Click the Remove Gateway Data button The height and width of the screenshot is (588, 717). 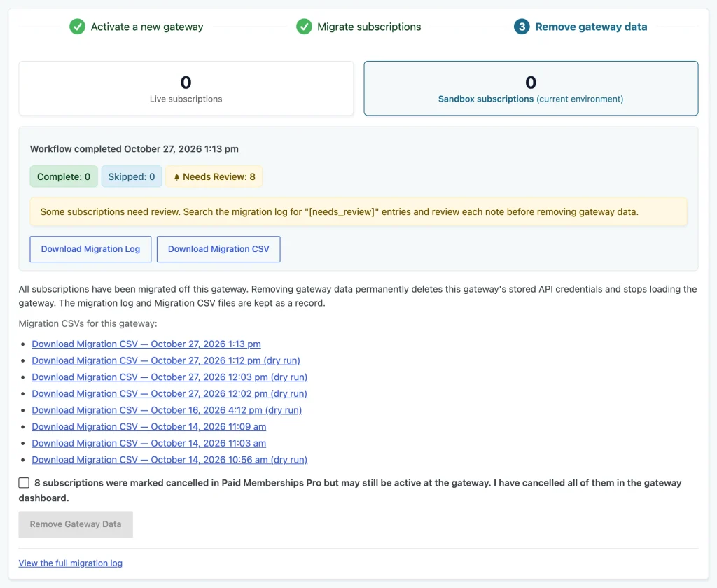coord(76,524)
